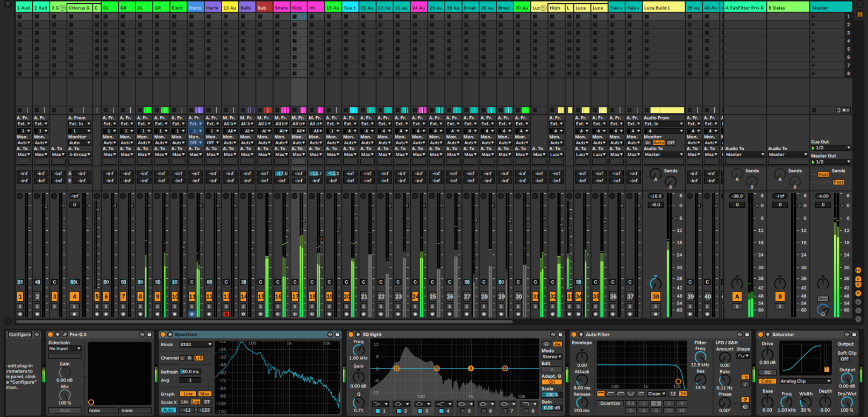Toggle the In/Out section show button
The width and height of the screenshot is (868, 417).
coord(858,270)
